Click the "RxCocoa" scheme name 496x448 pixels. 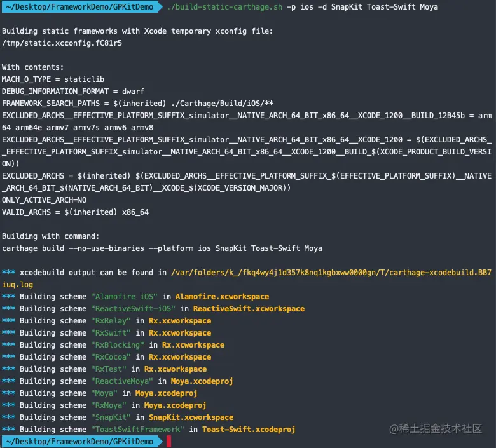(111, 357)
